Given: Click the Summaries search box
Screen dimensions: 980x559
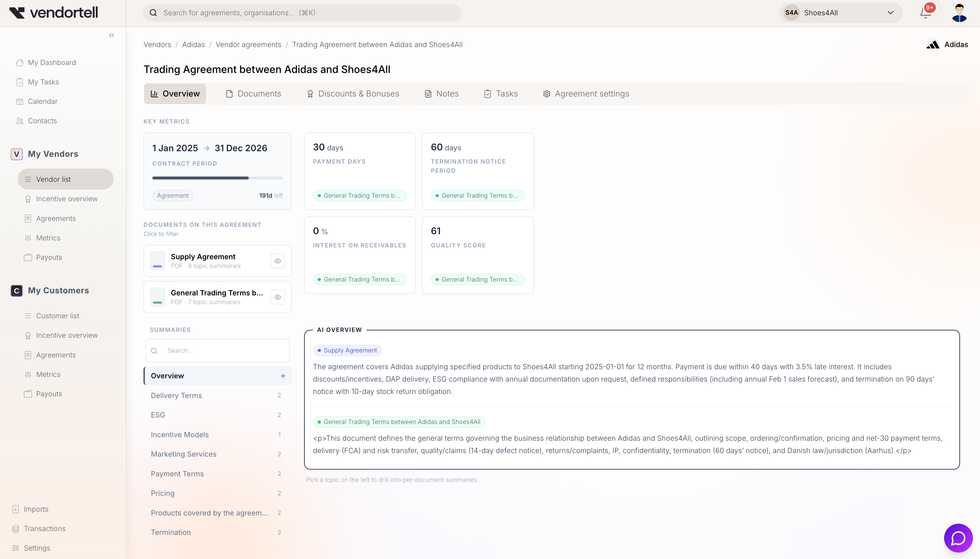Looking at the screenshot, I should point(218,350).
